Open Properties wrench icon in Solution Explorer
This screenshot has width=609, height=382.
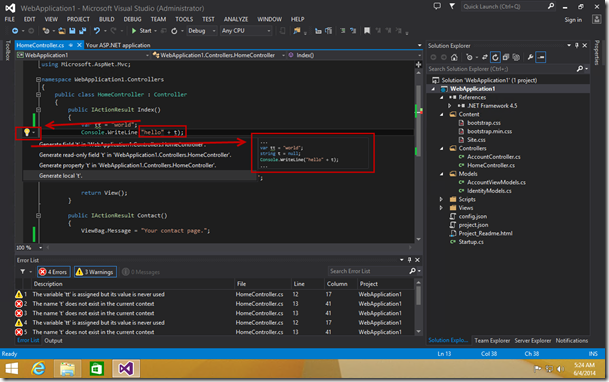(530, 57)
